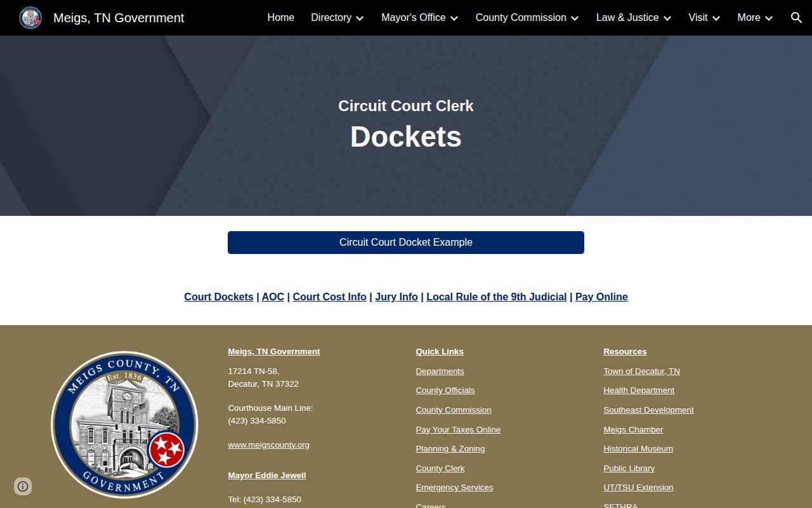Open the Directory menu item
This screenshot has height=508, width=812.
click(x=331, y=18)
